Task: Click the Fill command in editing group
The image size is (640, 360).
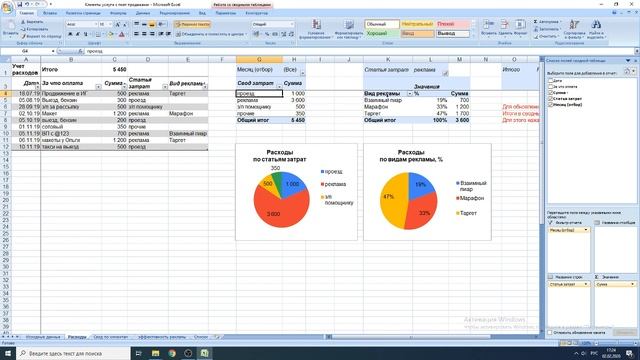Action: (546, 29)
